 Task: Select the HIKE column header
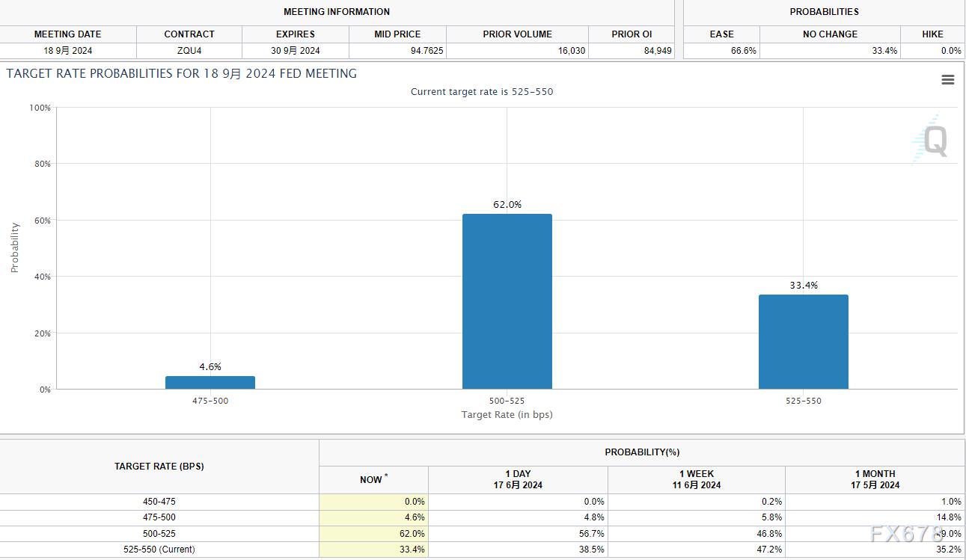pyautogui.click(x=932, y=34)
